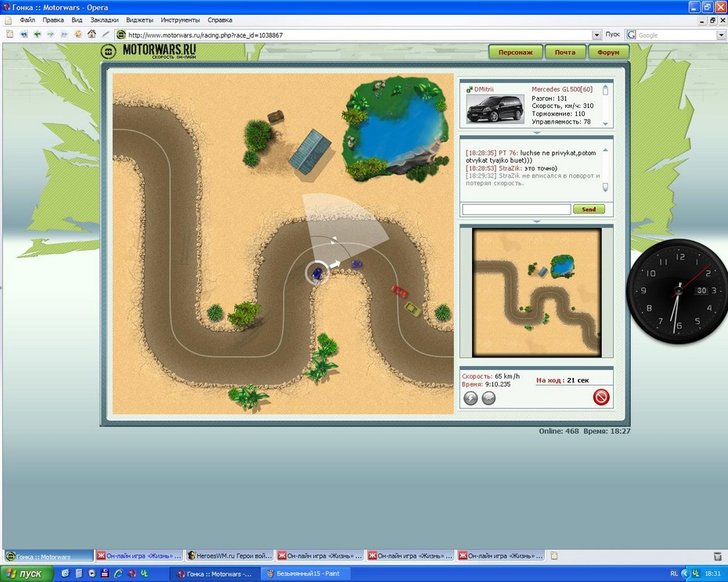Viewport: 728px width, 582px height.
Task: Open the Файл menu
Action: 27,20
